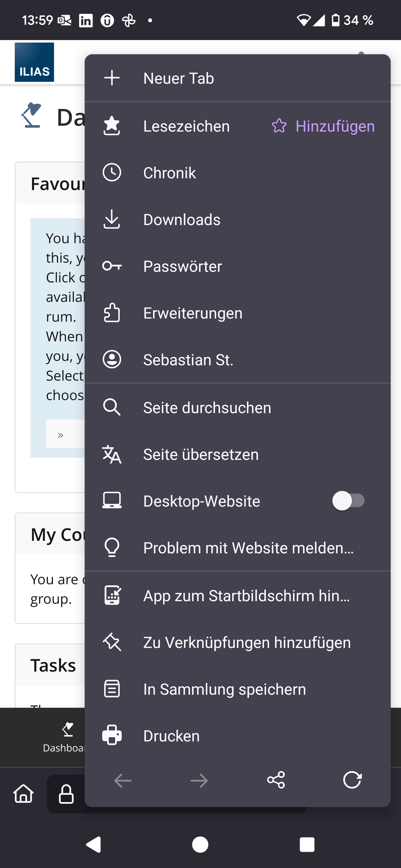Image resolution: width=401 pixels, height=868 pixels.
Task: Open Erweiterungen extensions entry
Action: click(x=193, y=313)
